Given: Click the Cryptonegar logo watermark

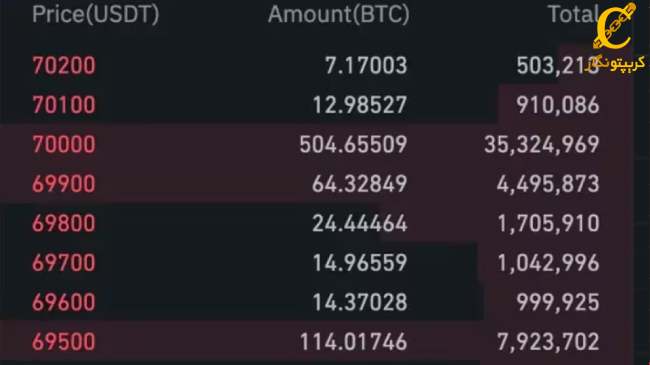Looking at the screenshot, I should (616, 38).
